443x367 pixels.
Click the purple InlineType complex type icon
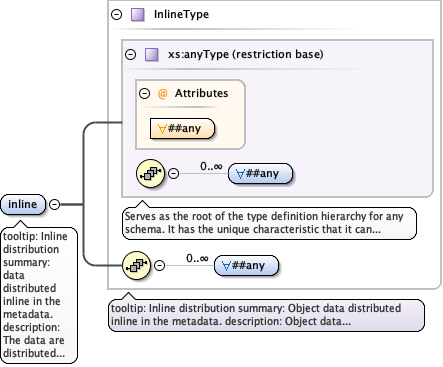coord(138,15)
